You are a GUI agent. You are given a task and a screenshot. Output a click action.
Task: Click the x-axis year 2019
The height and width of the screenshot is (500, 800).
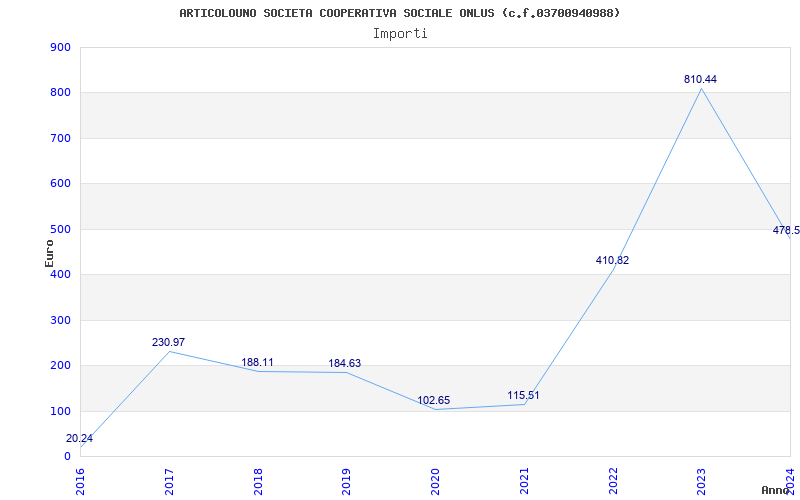[x=346, y=482]
